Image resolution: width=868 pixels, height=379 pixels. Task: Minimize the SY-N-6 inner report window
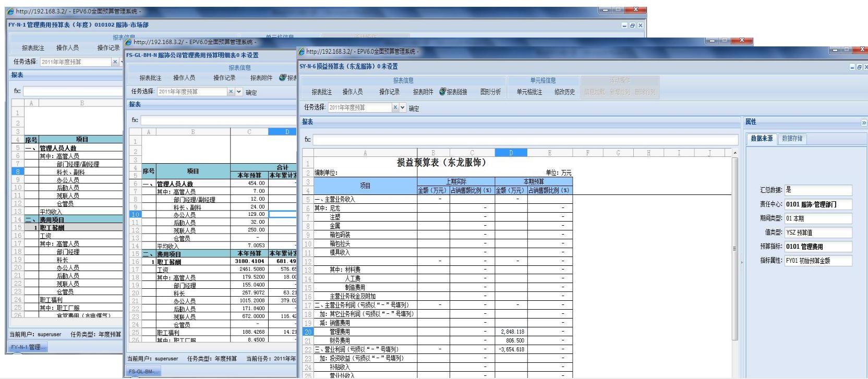(853, 67)
